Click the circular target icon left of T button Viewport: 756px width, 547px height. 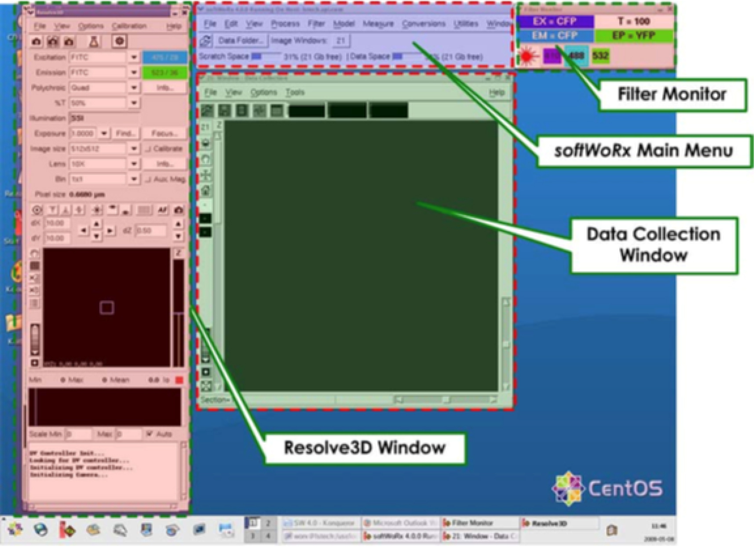click(x=37, y=210)
